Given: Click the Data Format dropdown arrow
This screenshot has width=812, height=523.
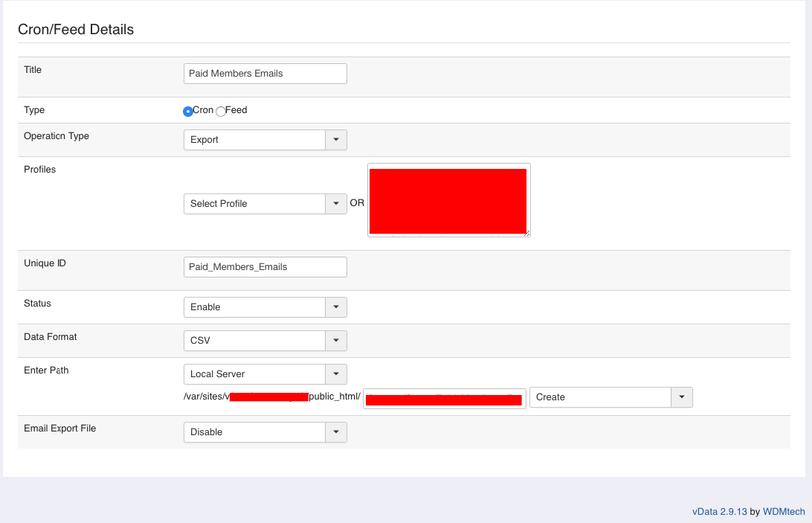Looking at the screenshot, I should pyautogui.click(x=336, y=341).
